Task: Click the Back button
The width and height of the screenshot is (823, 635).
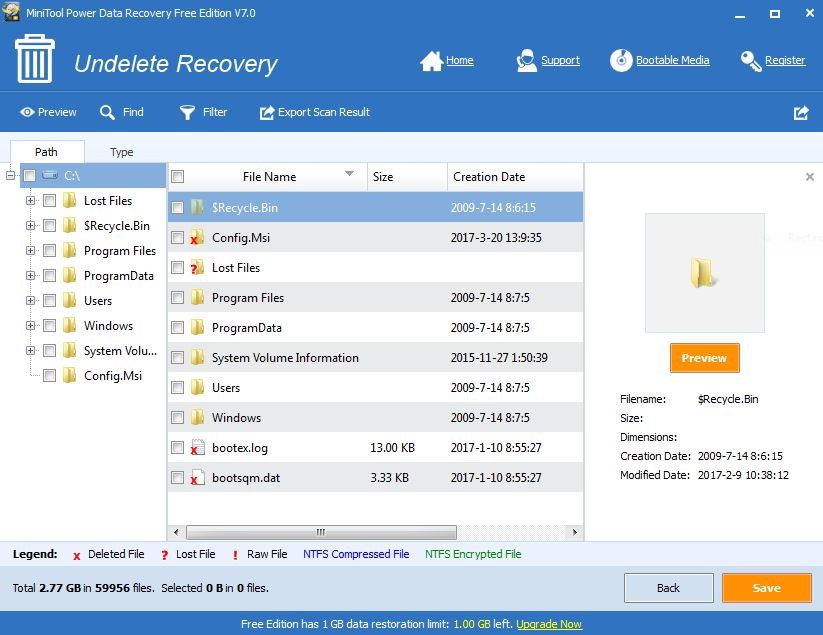Action: coord(668,588)
